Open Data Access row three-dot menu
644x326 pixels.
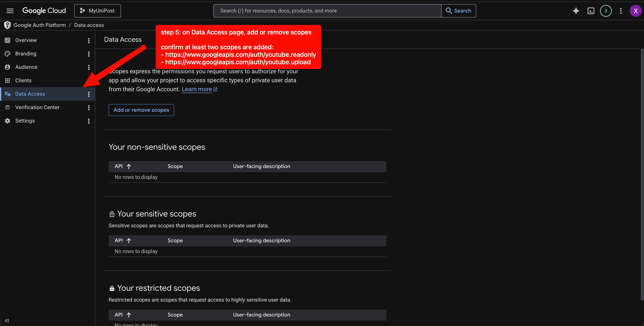pos(89,94)
